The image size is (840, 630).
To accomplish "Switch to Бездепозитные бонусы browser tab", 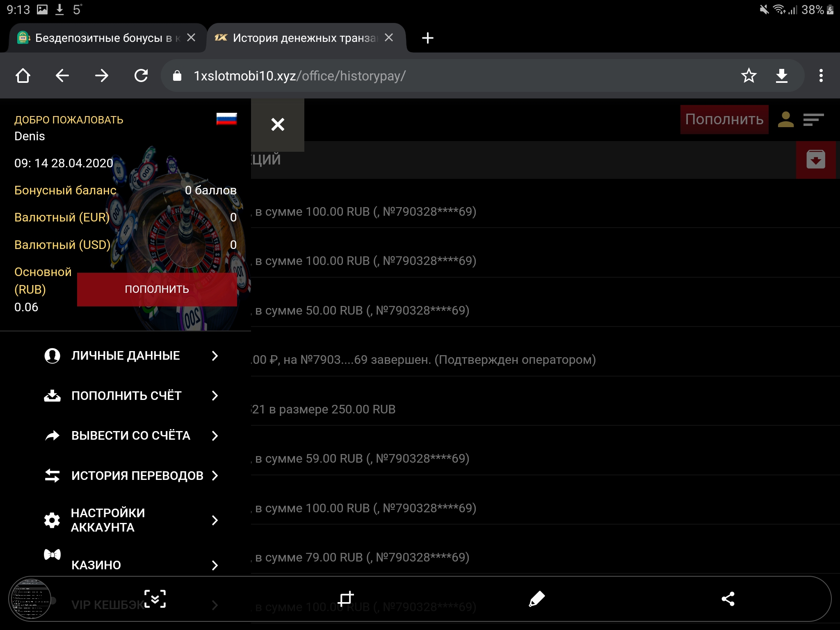I will [103, 38].
